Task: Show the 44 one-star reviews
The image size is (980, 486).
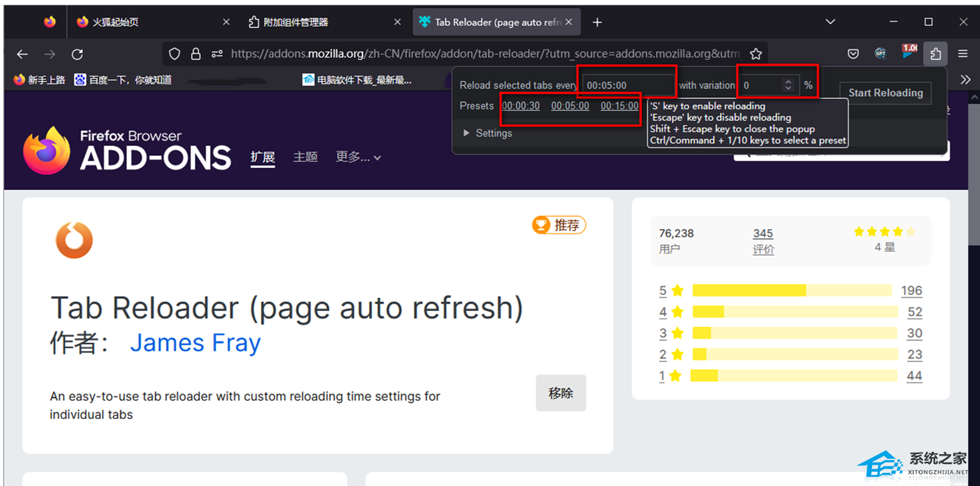Action: (915, 376)
